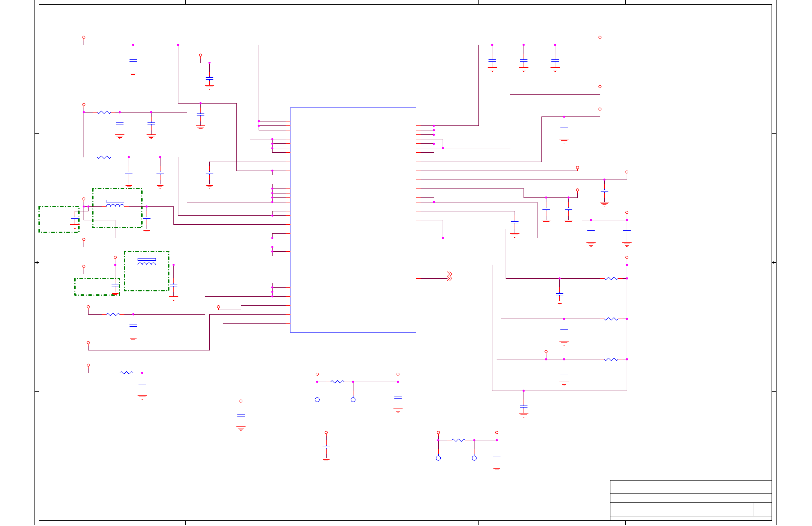Image resolution: width=812 pixels, height=526 pixels.
Task: Select the inductor in the lower green dashed box
Action: coord(146,262)
